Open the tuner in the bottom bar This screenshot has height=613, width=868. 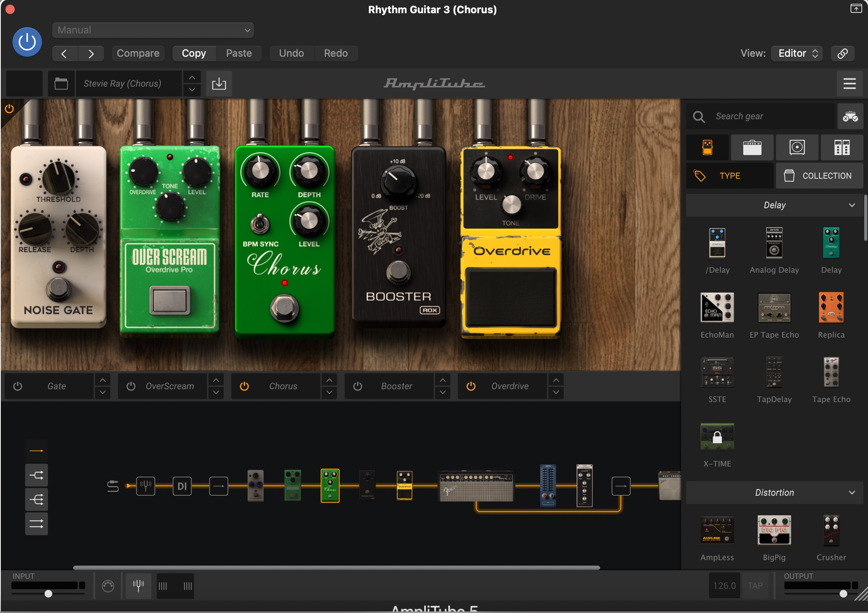coord(138,585)
